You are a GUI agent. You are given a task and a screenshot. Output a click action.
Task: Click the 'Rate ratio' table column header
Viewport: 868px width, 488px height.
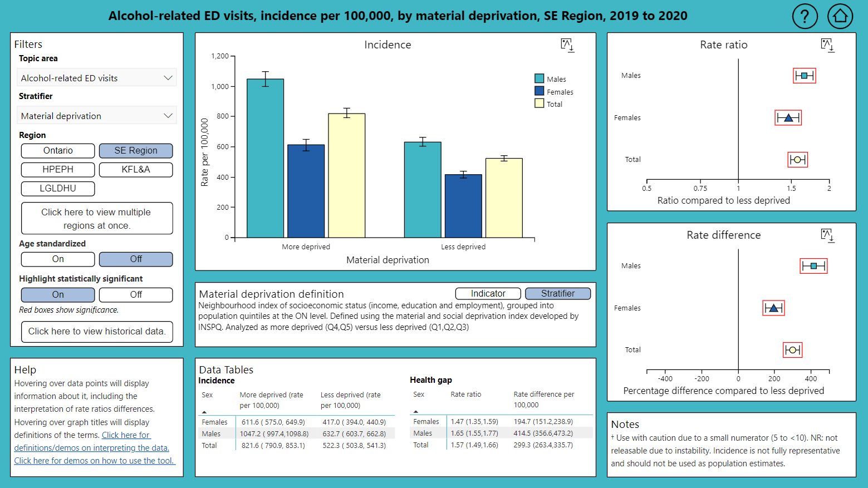click(x=466, y=395)
